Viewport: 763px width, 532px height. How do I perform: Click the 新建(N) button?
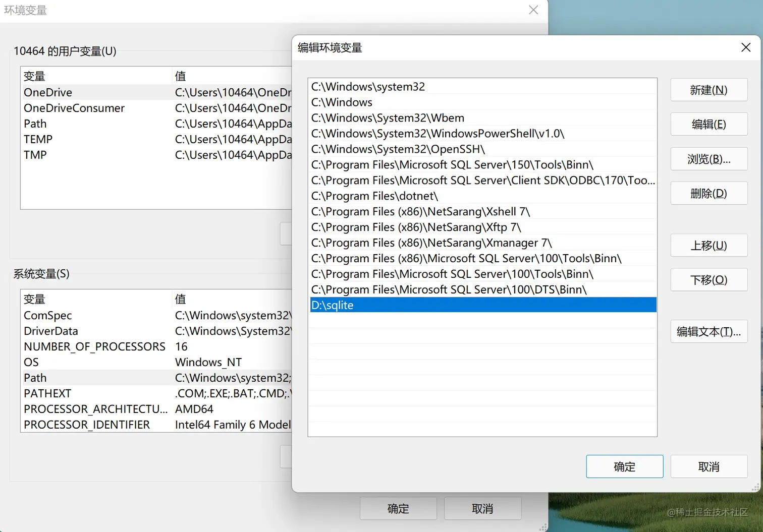coord(708,90)
